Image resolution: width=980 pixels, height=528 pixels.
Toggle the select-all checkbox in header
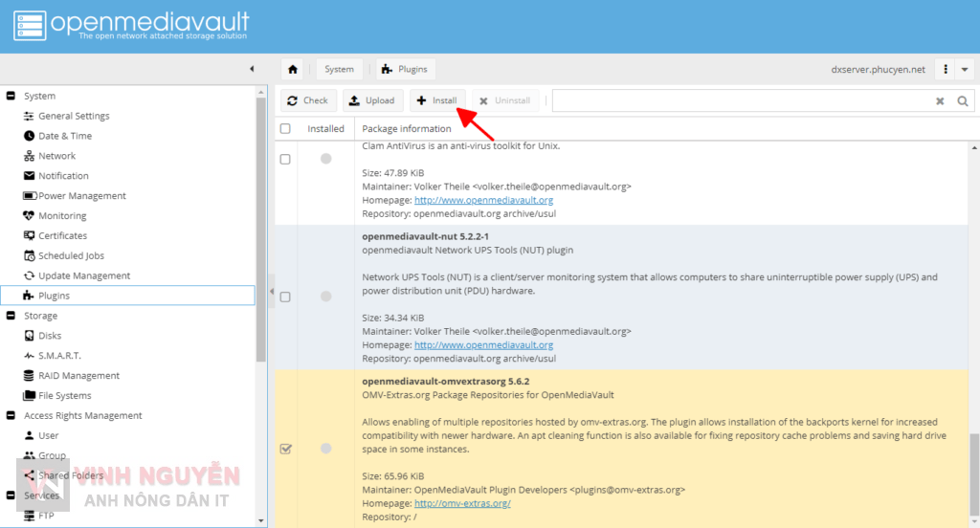[285, 129]
